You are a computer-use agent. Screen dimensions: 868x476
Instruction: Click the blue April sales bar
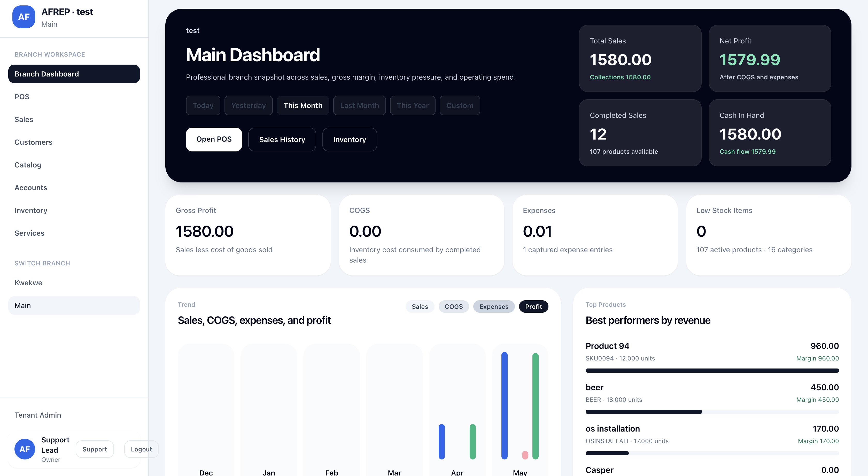(x=441, y=442)
